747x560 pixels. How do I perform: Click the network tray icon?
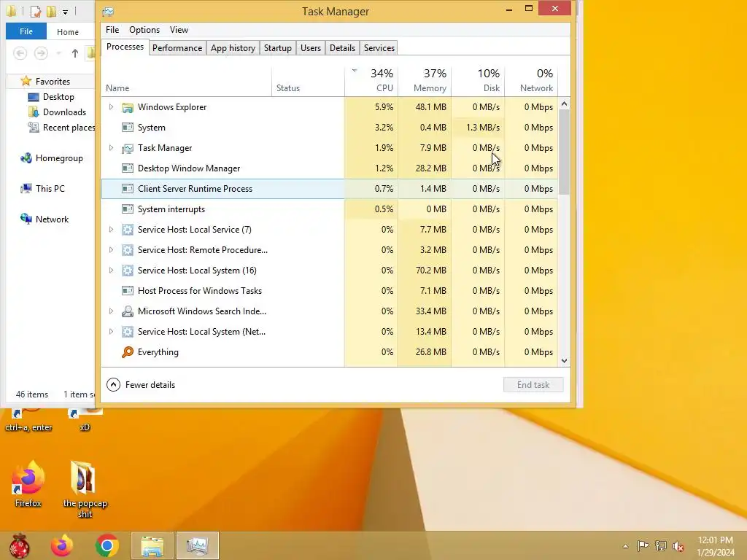tap(661, 546)
